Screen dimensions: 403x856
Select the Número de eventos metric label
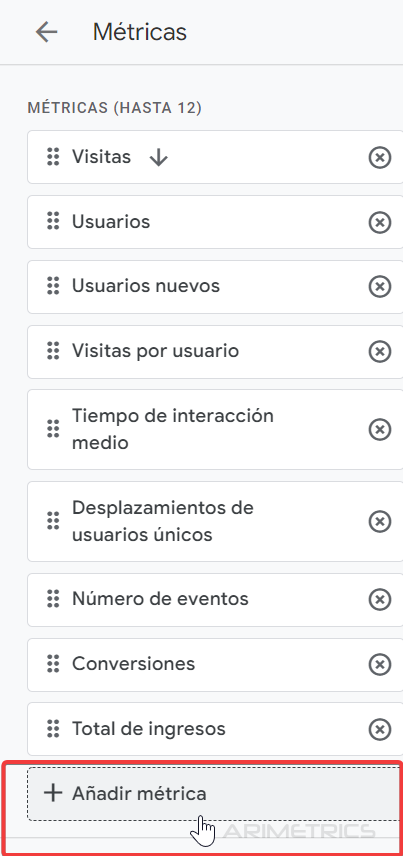coord(160,599)
